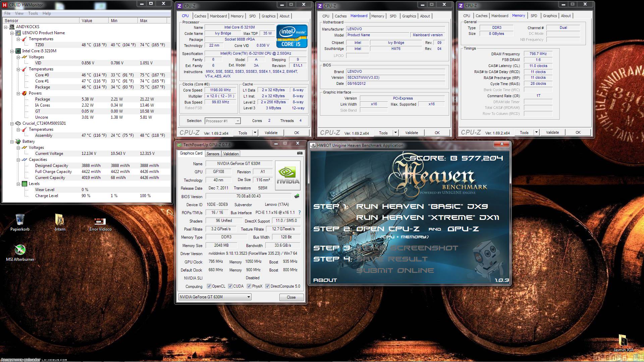Click the GPU-Z title bar app icon
The image size is (644, 362).
[179, 145]
